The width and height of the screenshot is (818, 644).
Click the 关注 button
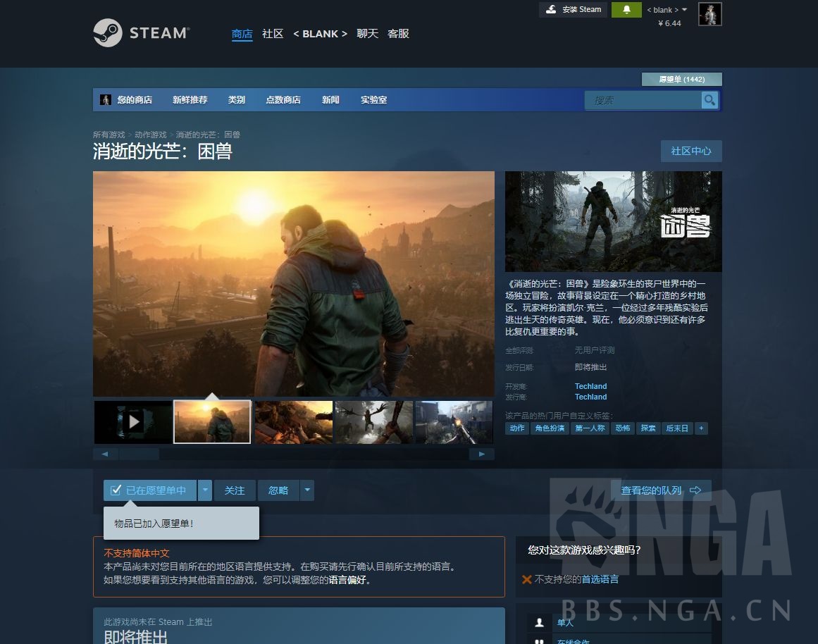pos(235,490)
